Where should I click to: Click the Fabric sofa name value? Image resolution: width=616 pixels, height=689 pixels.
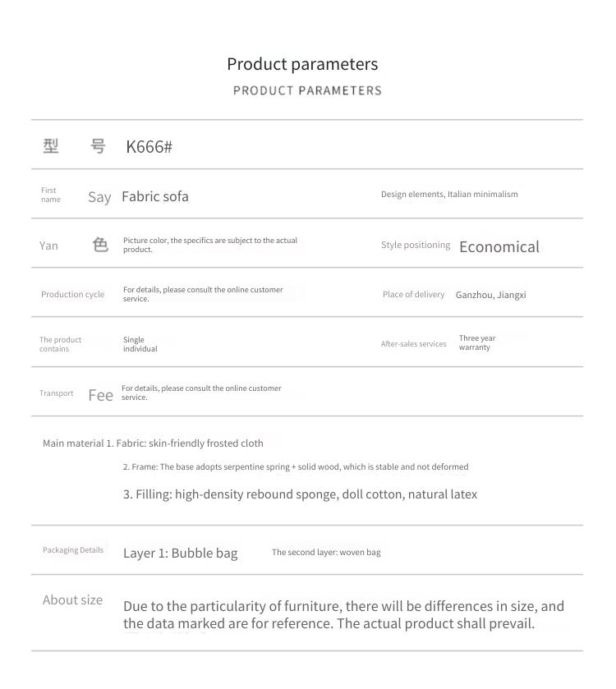tap(155, 196)
